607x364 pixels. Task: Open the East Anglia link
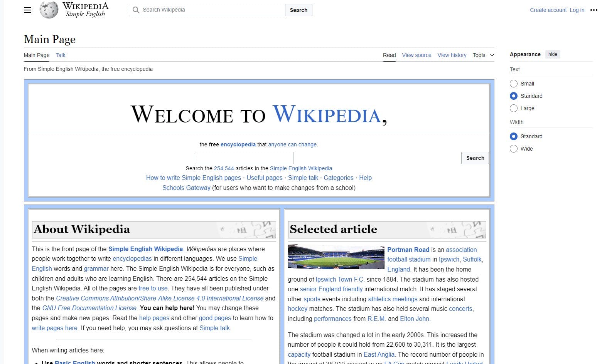379,354
